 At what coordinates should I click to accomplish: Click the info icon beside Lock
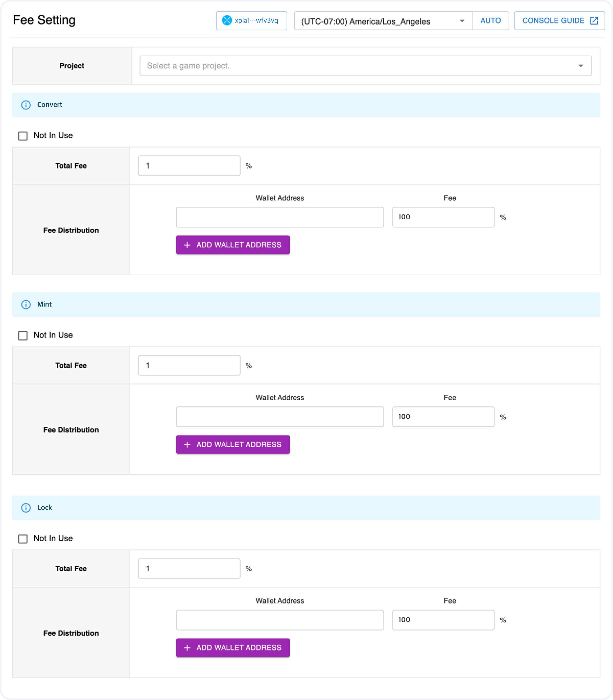(x=26, y=508)
